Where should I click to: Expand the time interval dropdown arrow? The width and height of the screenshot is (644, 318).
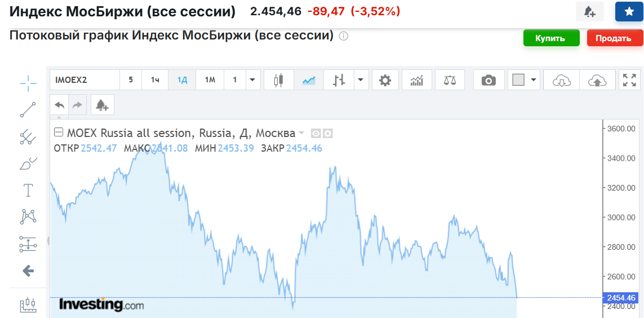pos(252,79)
